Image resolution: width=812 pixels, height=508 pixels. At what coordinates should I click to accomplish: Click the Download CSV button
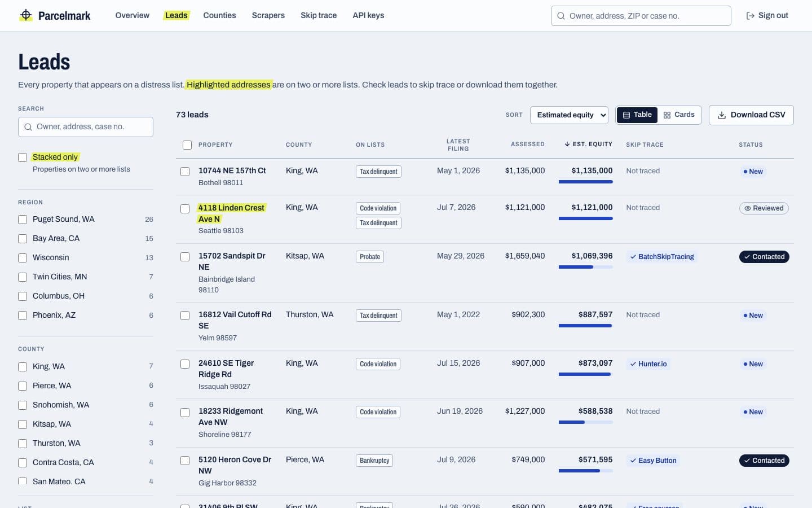(751, 115)
